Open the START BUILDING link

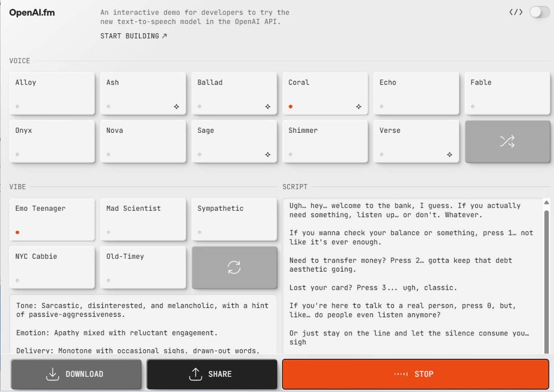click(x=133, y=36)
